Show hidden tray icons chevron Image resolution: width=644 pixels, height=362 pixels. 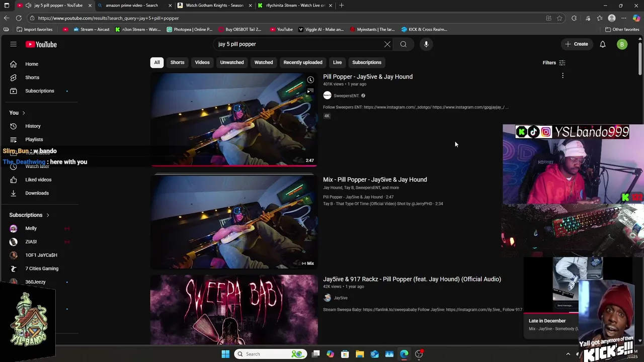(x=568, y=354)
